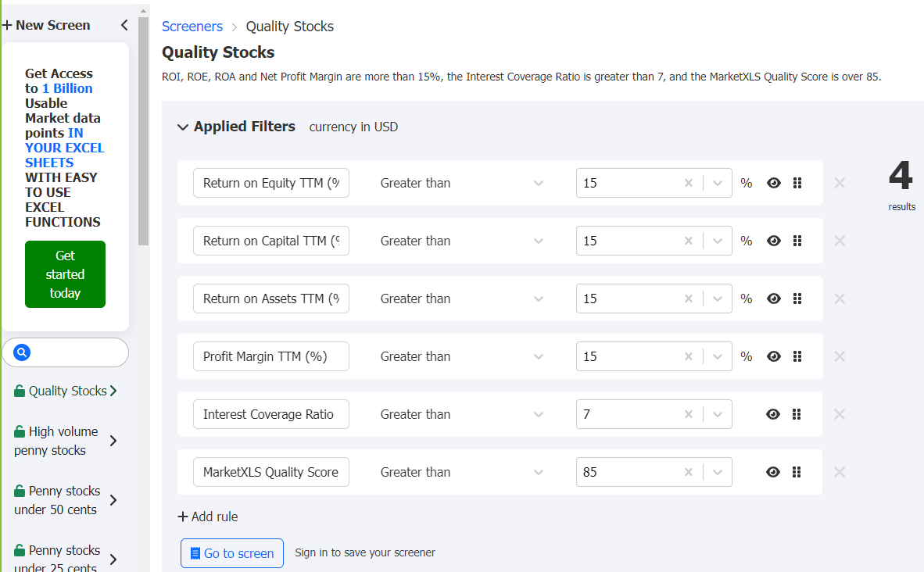Toggle the eye icon on the MarketXLS Quality Score row
The image size is (924, 572).
click(773, 472)
